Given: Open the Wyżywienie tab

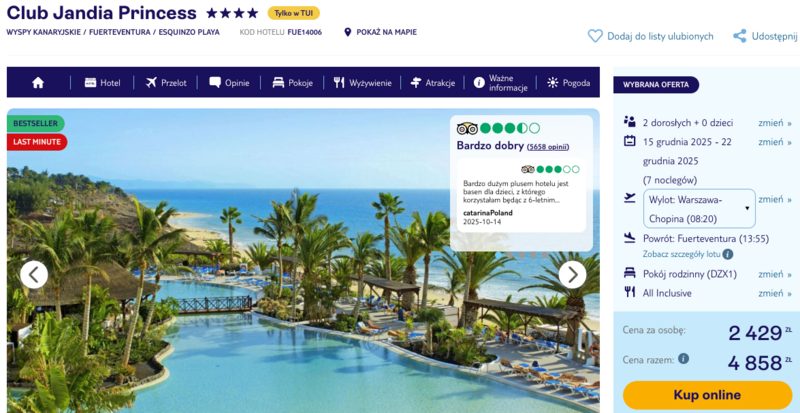Looking at the screenshot, I should (363, 83).
